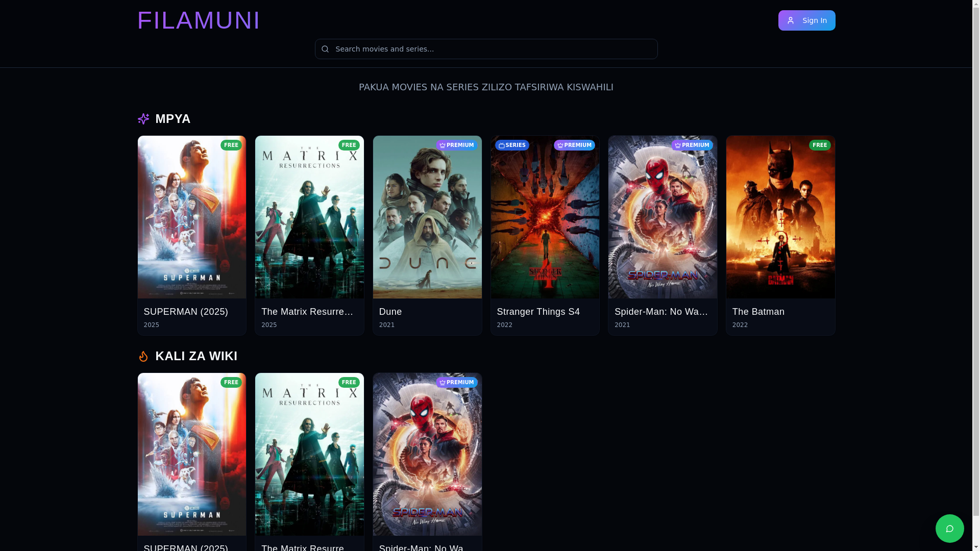Click the SUPERMAN (2025) title in MPYA

186,312
